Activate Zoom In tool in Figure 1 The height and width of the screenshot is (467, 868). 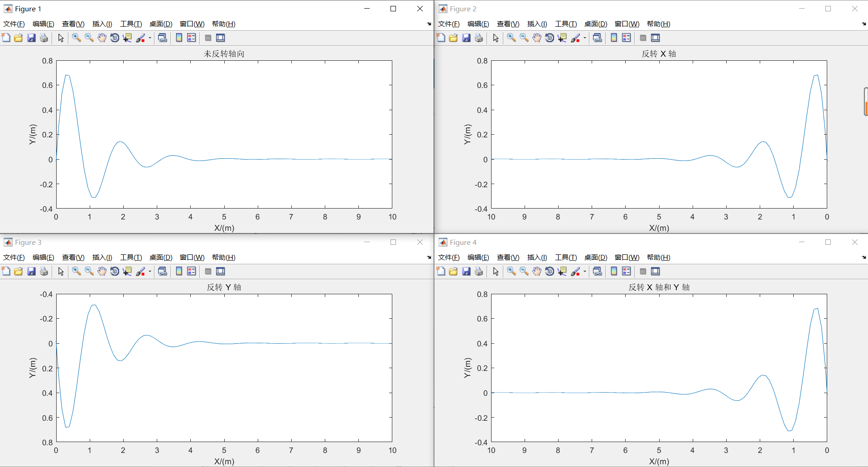click(x=77, y=38)
